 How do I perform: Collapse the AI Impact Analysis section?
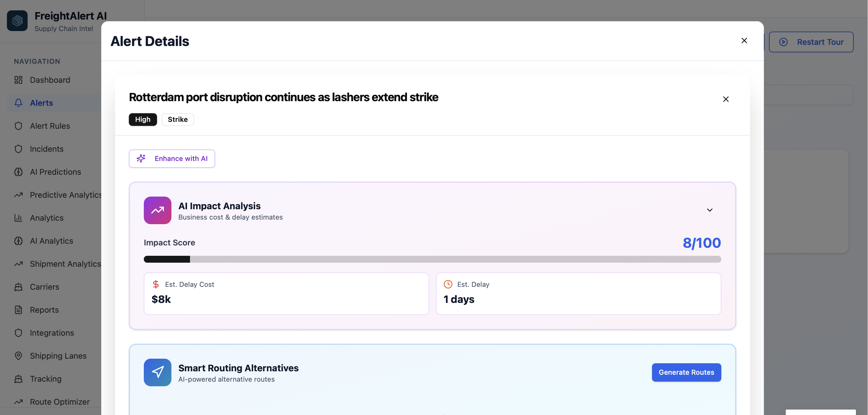coord(710,210)
